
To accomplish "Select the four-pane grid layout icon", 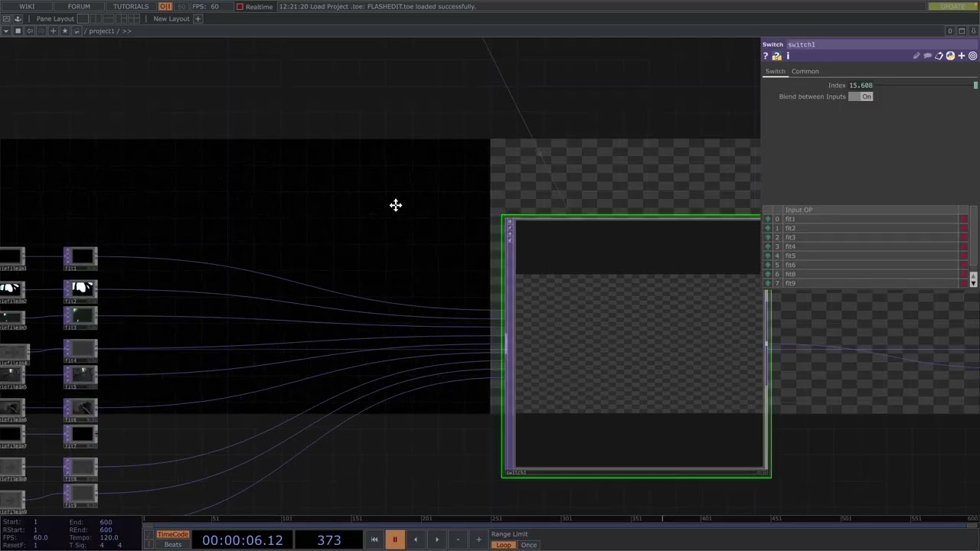I will point(134,18).
